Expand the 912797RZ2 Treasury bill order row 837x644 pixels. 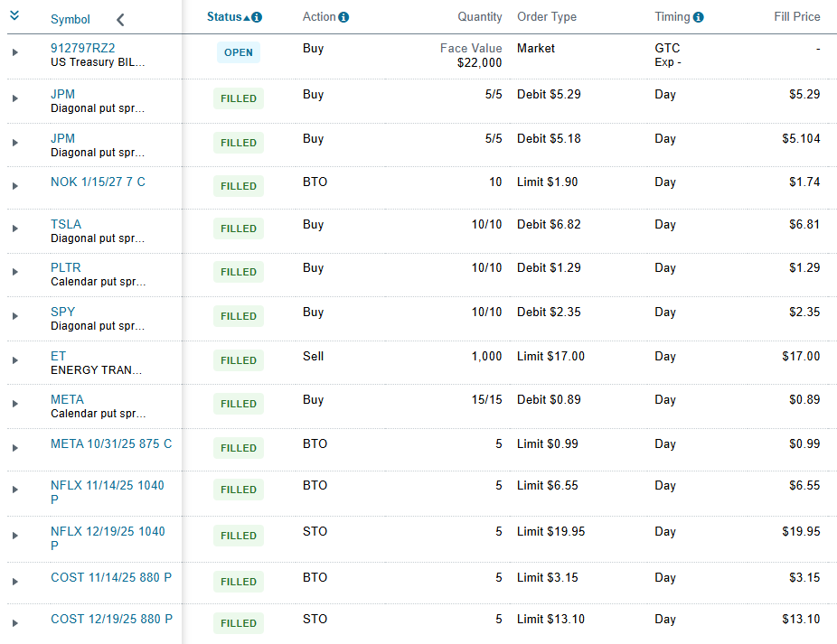click(x=15, y=52)
